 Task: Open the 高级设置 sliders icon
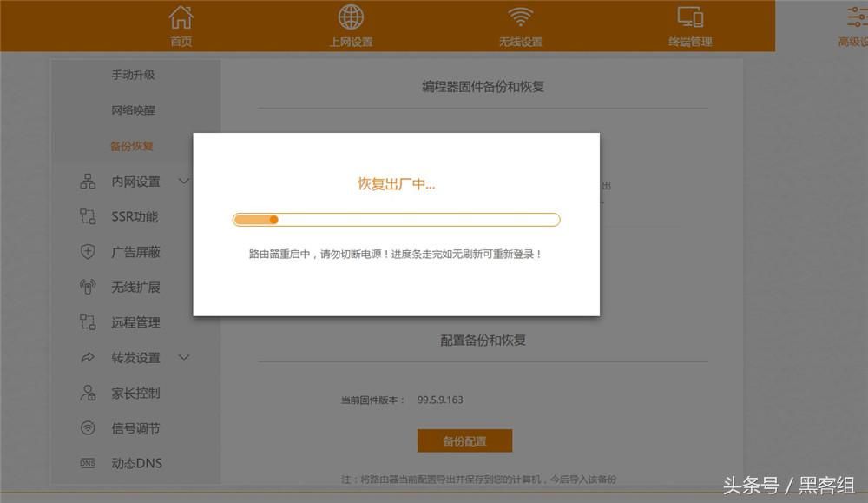pos(858,17)
